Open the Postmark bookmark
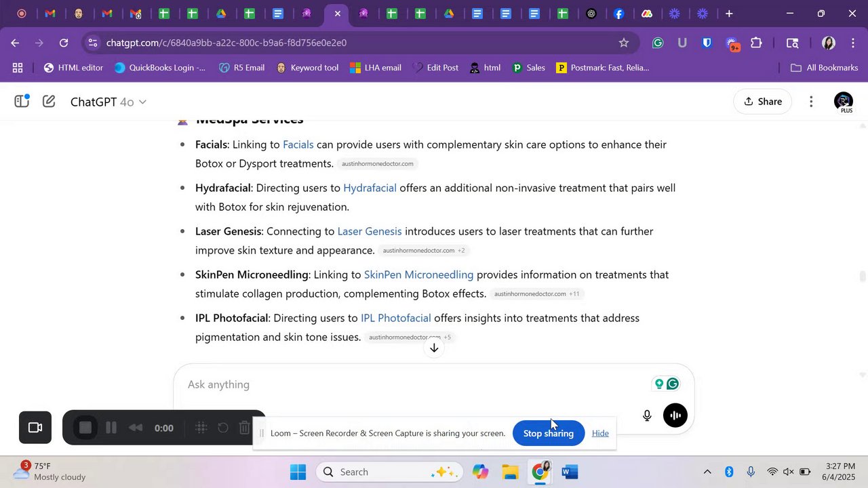Screen dimensions: 868x488 [602, 68]
